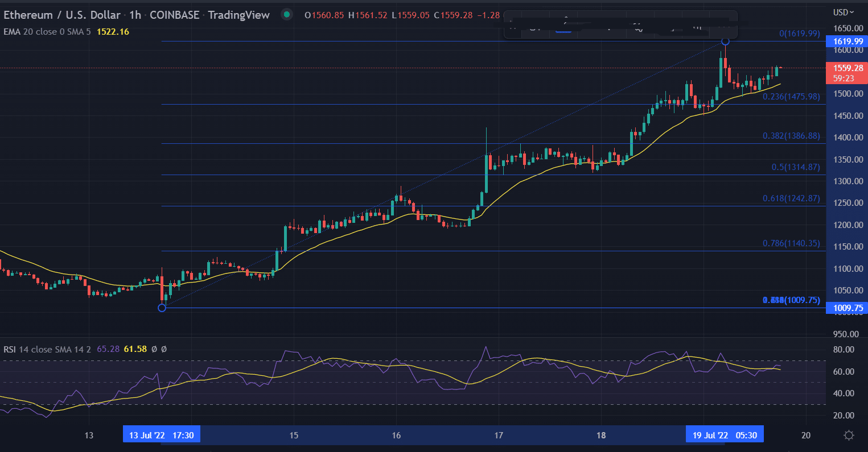The width and height of the screenshot is (868, 452).
Task: Click the upper Fib anchor point at 1619.99
Action: (x=725, y=41)
